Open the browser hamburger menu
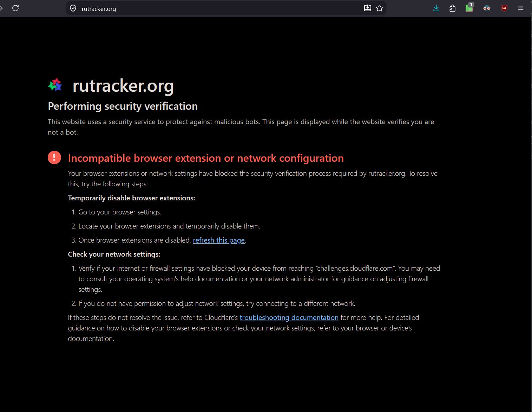The width and height of the screenshot is (532, 412). coord(521,8)
